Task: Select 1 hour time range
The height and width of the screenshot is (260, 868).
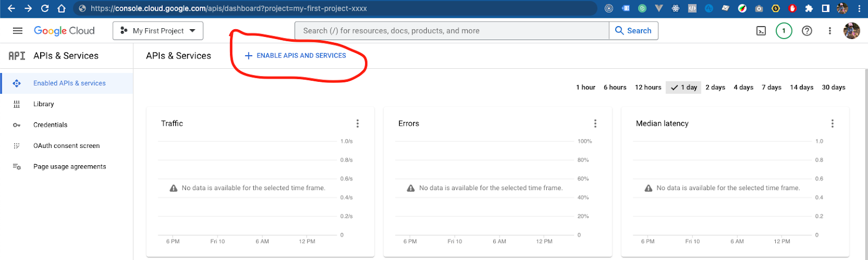Action: point(585,87)
